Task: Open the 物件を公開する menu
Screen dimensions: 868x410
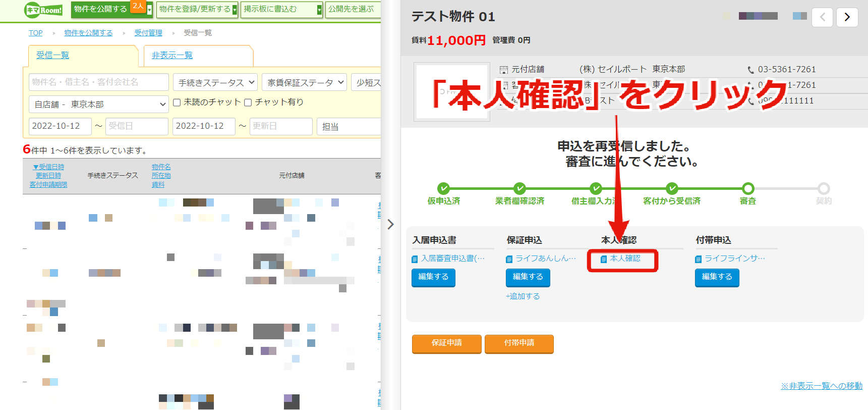Action: (100, 9)
